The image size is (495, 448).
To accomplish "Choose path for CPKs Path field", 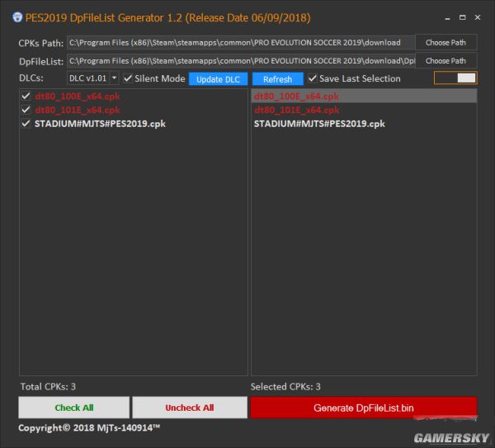I will click(445, 42).
